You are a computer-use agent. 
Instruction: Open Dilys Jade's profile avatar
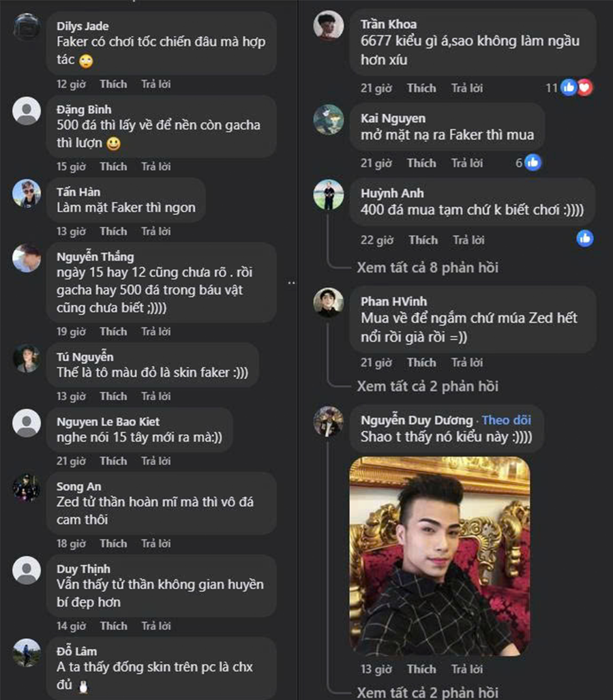(27, 27)
